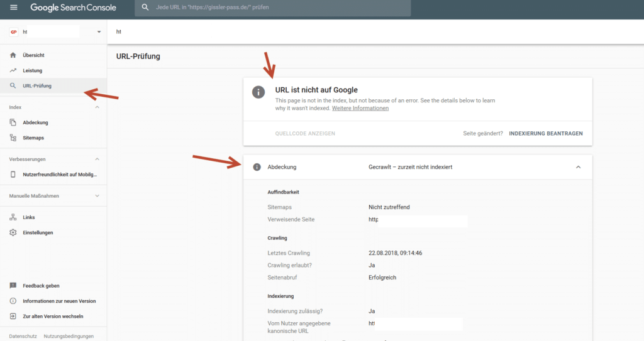Open the Nutzungsbedingungen link
Image resolution: width=644 pixels, height=341 pixels.
69,336
